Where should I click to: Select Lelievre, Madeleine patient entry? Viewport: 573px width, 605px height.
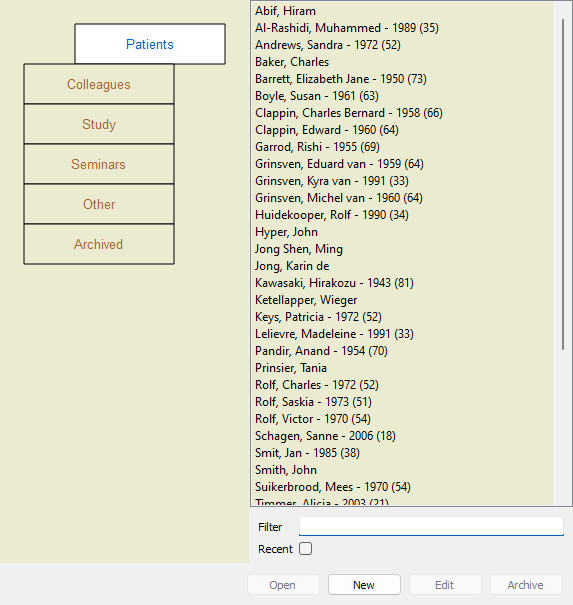334,334
